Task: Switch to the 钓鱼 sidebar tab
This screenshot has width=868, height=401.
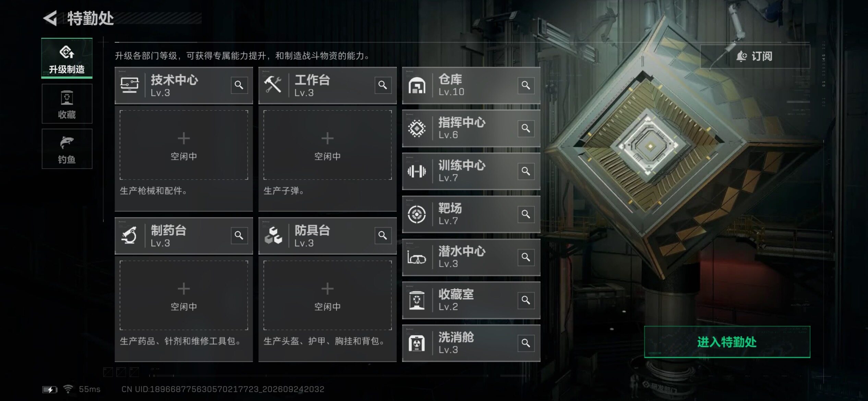Action: (67, 149)
